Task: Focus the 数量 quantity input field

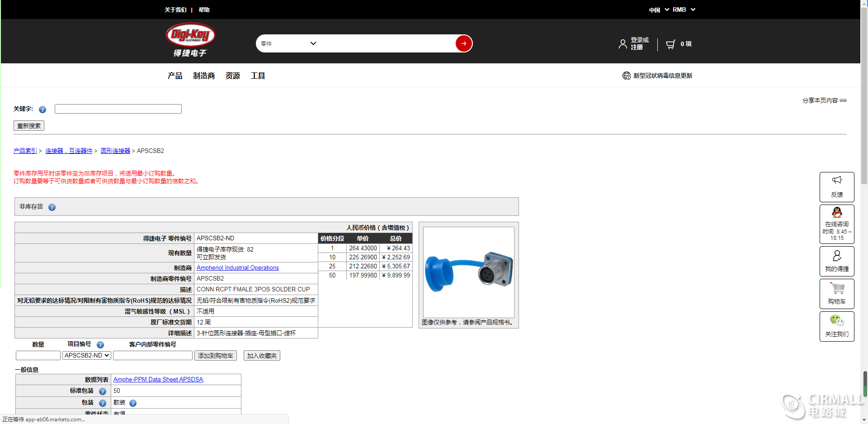Action: coord(38,356)
